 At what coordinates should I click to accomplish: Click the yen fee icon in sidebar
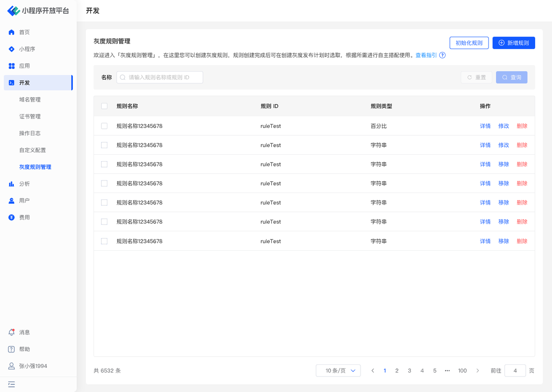click(12, 218)
